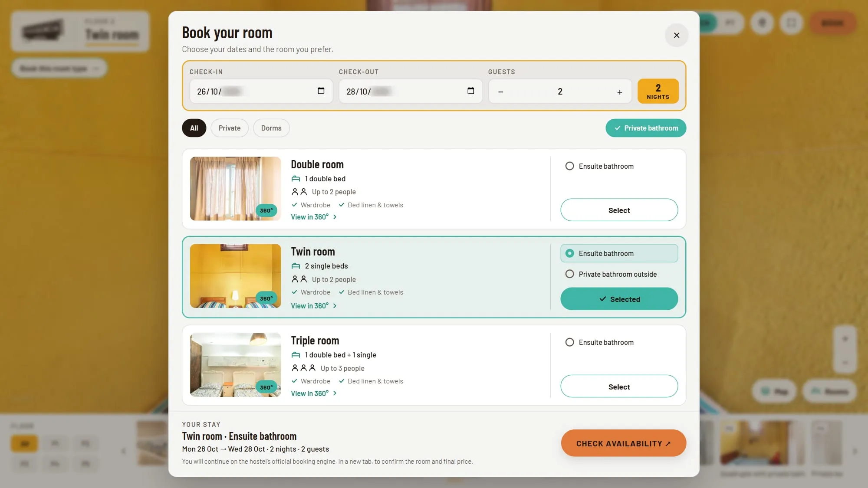Click the check-in date field

[261, 91]
